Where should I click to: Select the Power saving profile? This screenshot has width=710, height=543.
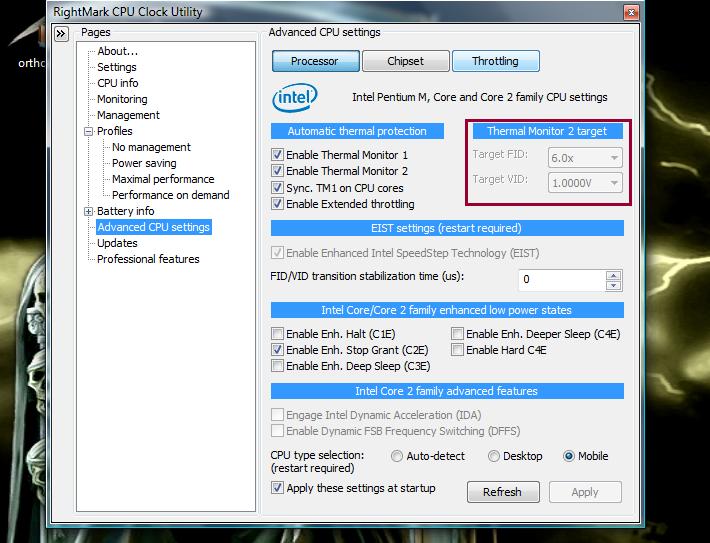pyautogui.click(x=144, y=163)
